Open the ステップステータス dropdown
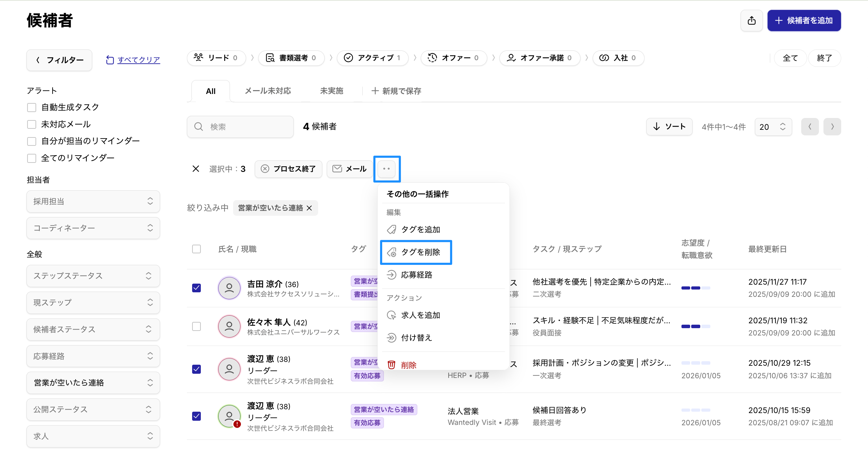 tap(93, 276)
